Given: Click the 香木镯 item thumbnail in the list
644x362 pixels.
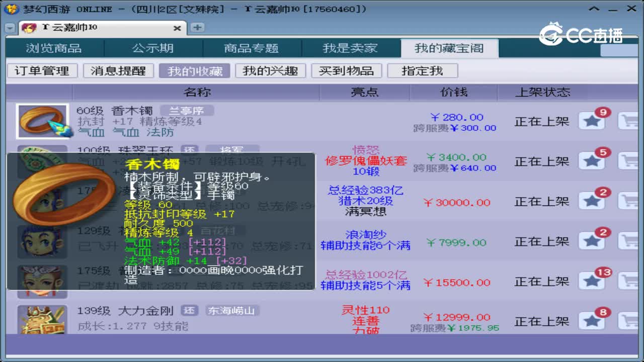Looking at the screenshot, I should pyautogui.click(x=42, y=121).
